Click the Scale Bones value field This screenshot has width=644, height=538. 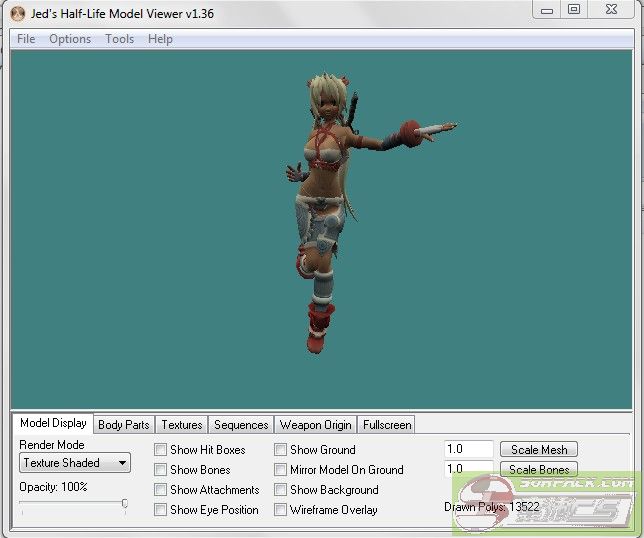[x=469, y=469]
